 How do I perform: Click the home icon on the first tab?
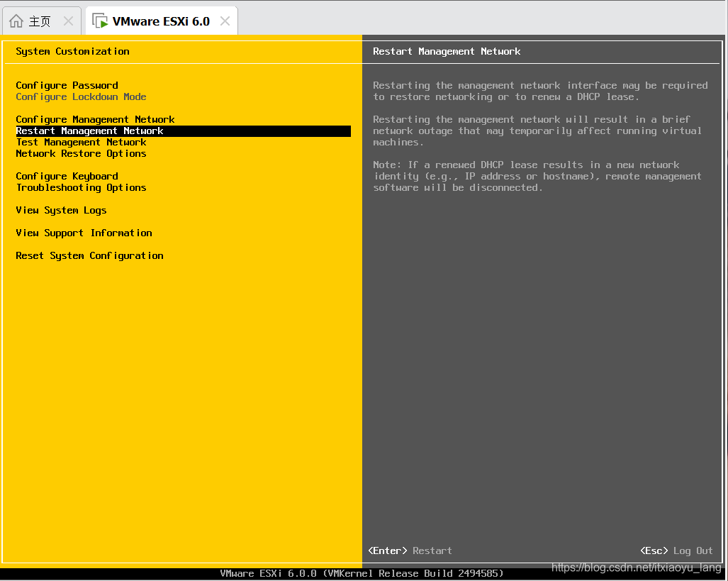[x=16, y=21]
